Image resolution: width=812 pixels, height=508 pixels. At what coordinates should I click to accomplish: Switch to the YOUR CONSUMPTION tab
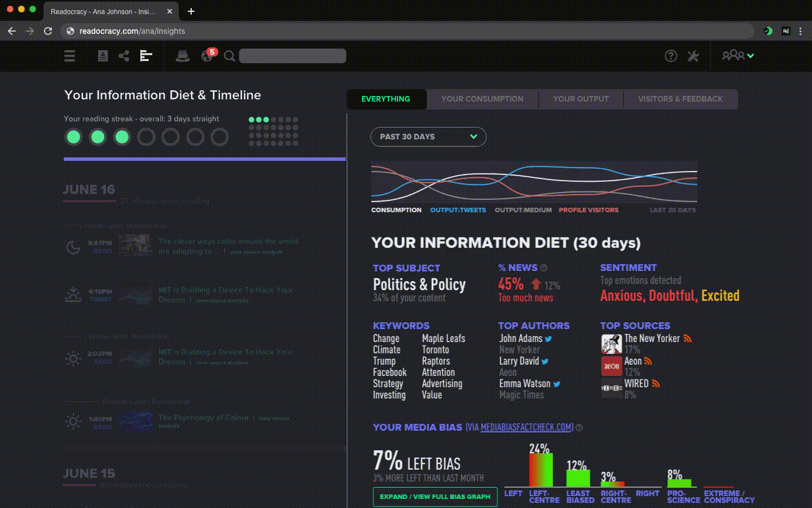click(482, 99)
